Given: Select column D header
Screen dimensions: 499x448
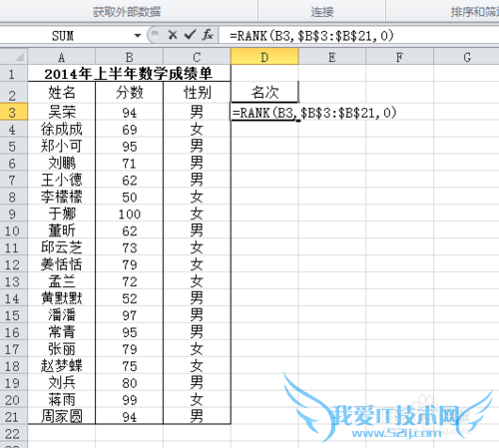Looking at the screenshot, I should (x=264, y=57).
